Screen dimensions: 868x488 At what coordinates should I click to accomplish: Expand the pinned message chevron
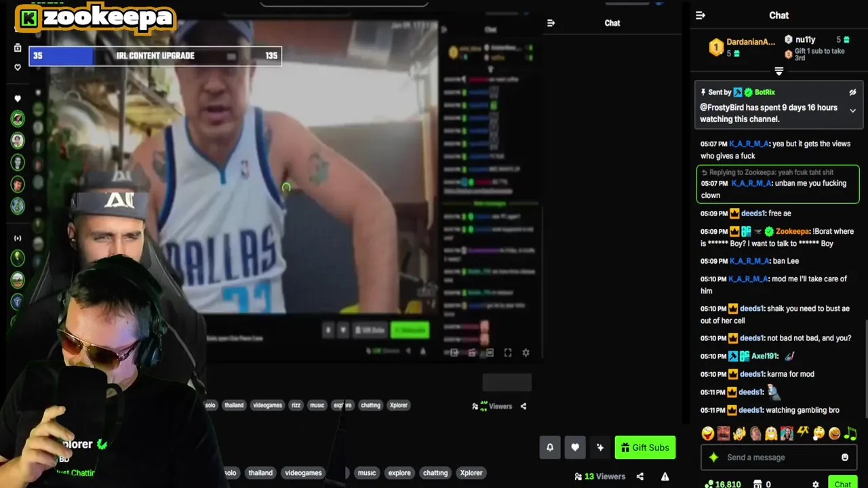coord(852,110)
